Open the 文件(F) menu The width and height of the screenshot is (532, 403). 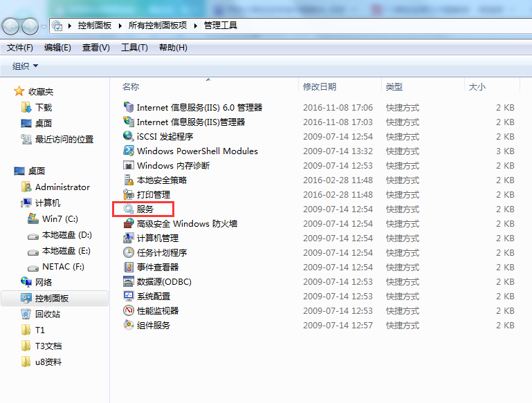20,48
